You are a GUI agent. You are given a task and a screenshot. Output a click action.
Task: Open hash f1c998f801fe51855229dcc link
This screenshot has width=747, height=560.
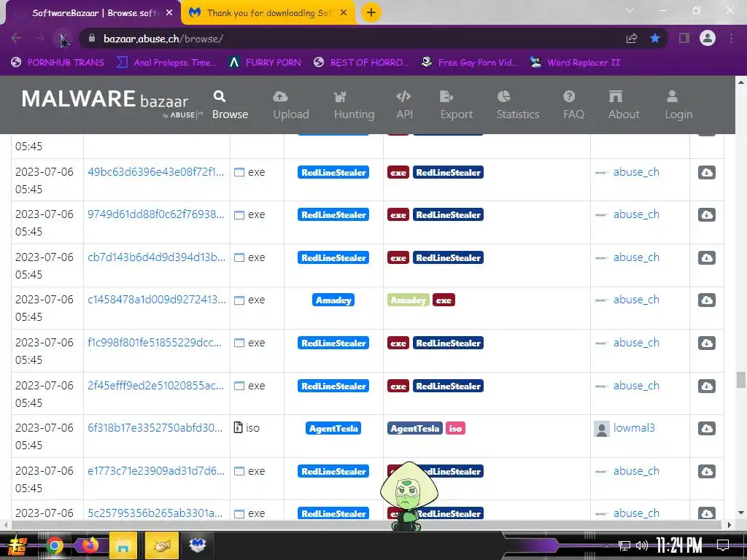pos(155,343)
